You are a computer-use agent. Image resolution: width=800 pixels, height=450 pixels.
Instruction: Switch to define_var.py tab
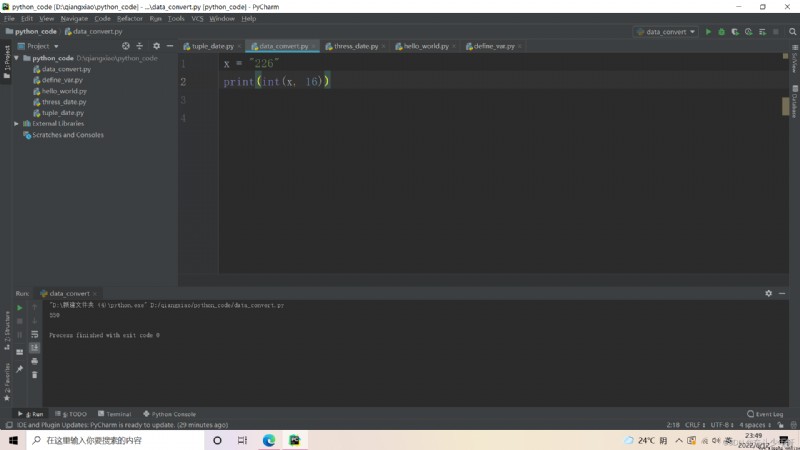pos(493,46)
